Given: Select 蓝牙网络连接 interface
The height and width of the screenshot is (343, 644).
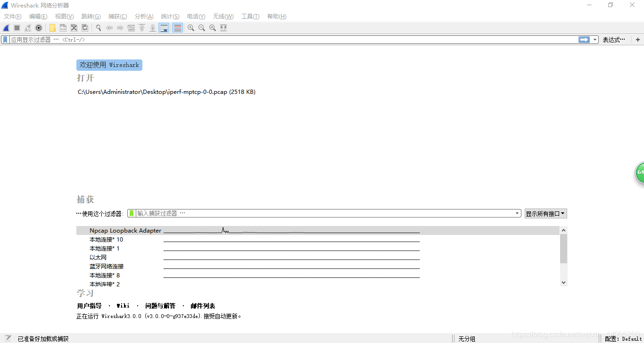Looking at the screenshot, I should [x=318, y=267].
